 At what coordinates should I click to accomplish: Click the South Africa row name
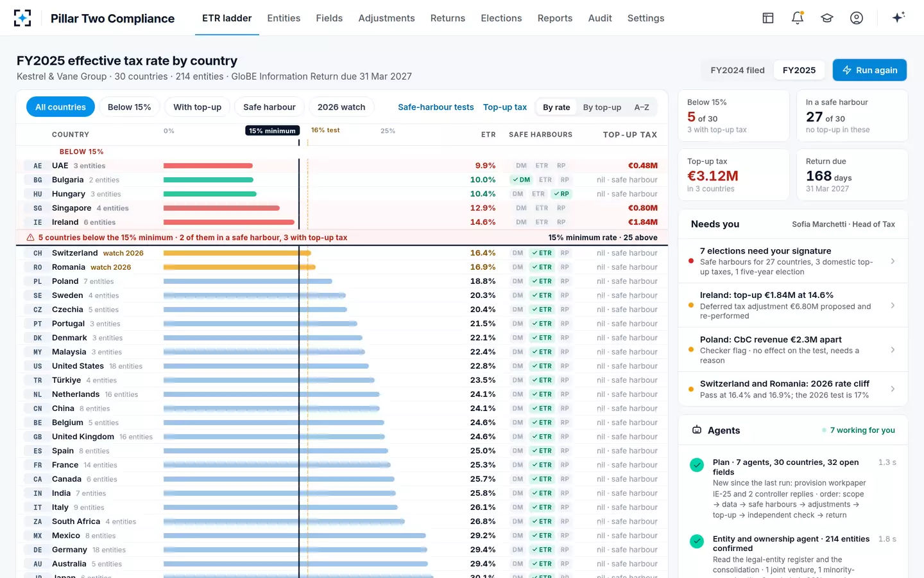pyautogui.click(x=76, y=521)
